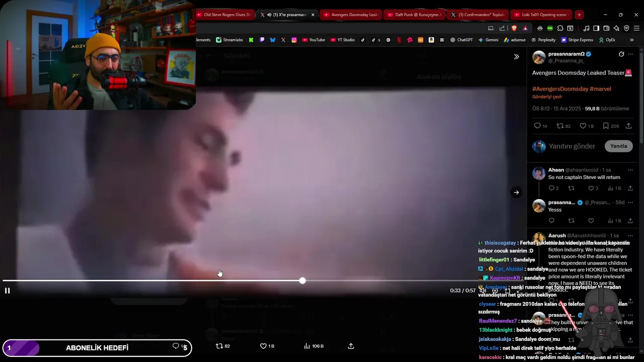Share from the bottom bar under video
This screenshot has height=362, width=644.
pos(351,346)
